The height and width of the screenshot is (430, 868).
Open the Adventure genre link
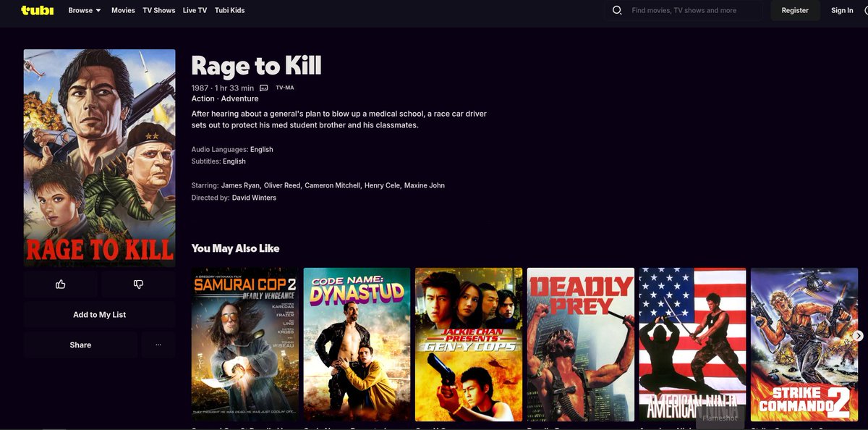pyautogui.click(x=239, y=98)
